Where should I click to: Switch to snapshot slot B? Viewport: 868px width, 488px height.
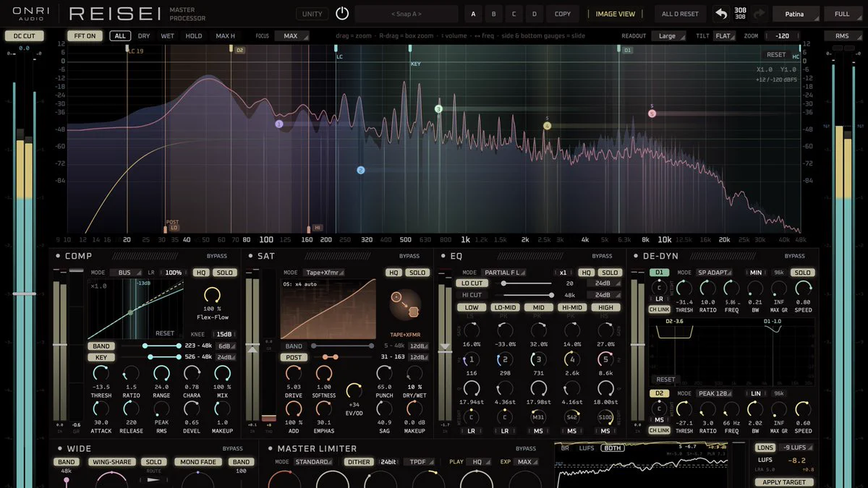pos(495,14)
